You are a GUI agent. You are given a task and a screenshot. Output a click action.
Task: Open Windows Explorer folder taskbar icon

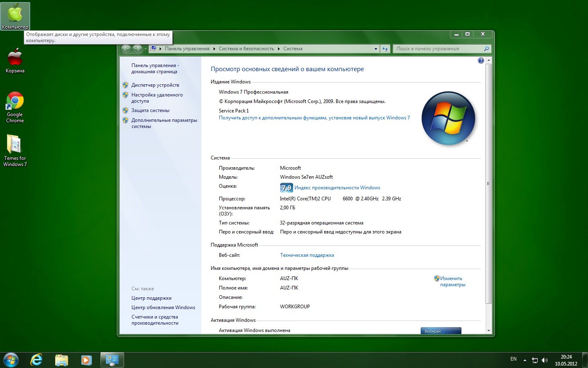point(62,360)
